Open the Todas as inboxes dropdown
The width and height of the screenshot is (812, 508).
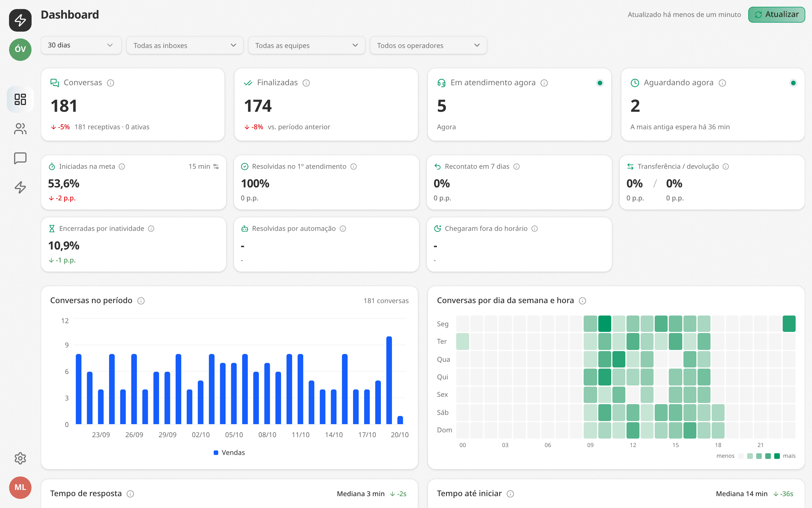point(185,45)
